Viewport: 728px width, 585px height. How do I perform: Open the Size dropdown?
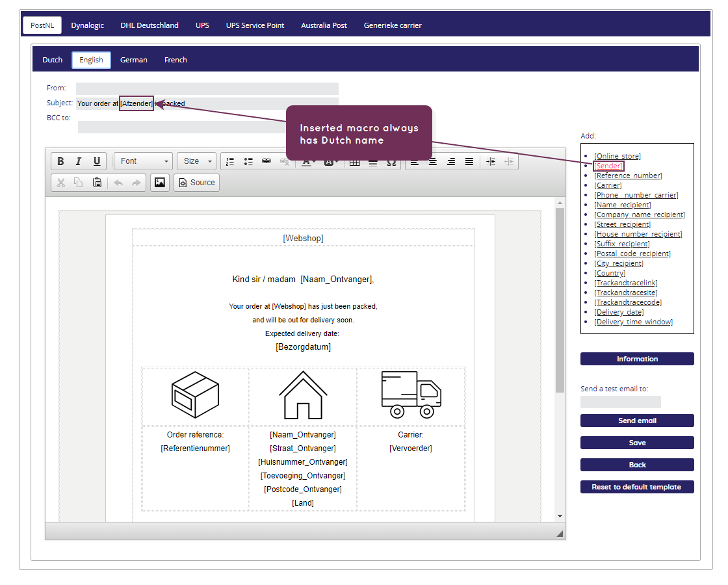197,161
